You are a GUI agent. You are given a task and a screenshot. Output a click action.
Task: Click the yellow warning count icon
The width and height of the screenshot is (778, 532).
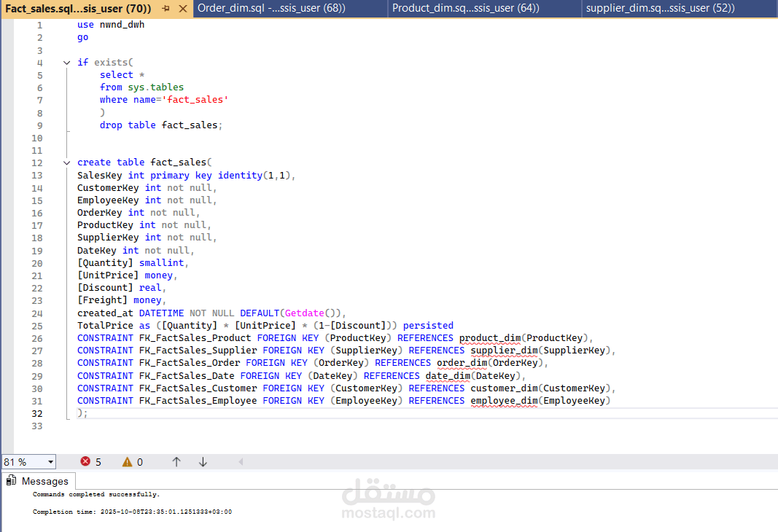click(x=128, y=462)
